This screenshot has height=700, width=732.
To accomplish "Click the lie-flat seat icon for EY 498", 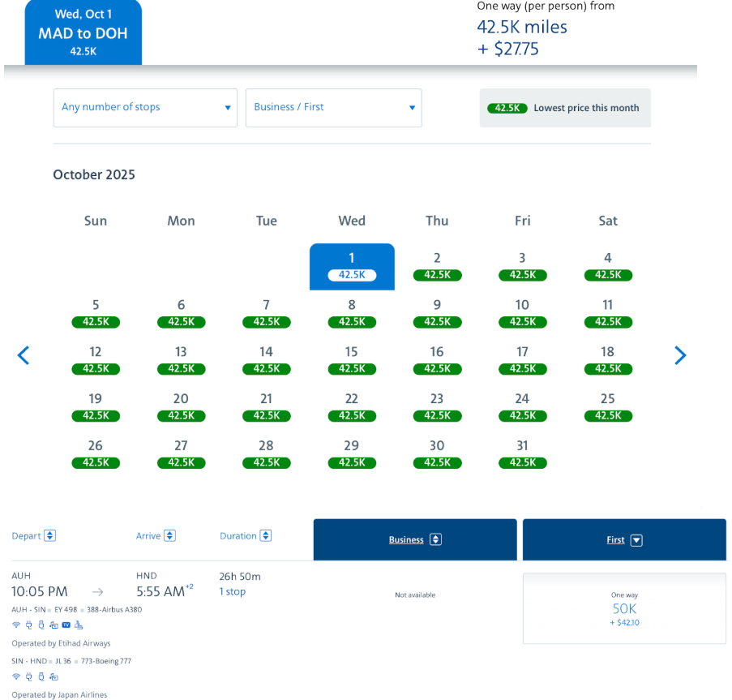I will pyautogui.click(x=79, y=625).
